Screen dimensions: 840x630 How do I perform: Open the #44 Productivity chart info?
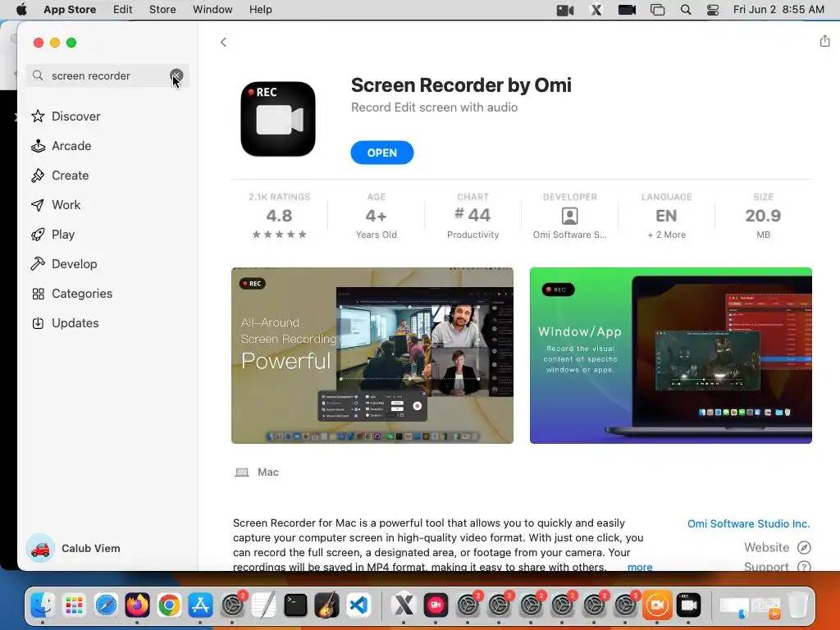point(472,217)
